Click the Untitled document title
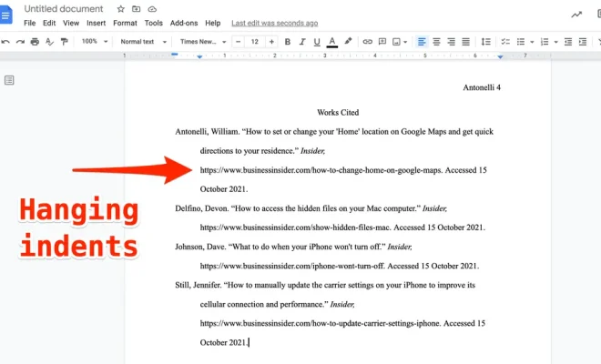The height and width of the screenshot is (364, 601). 64,8
